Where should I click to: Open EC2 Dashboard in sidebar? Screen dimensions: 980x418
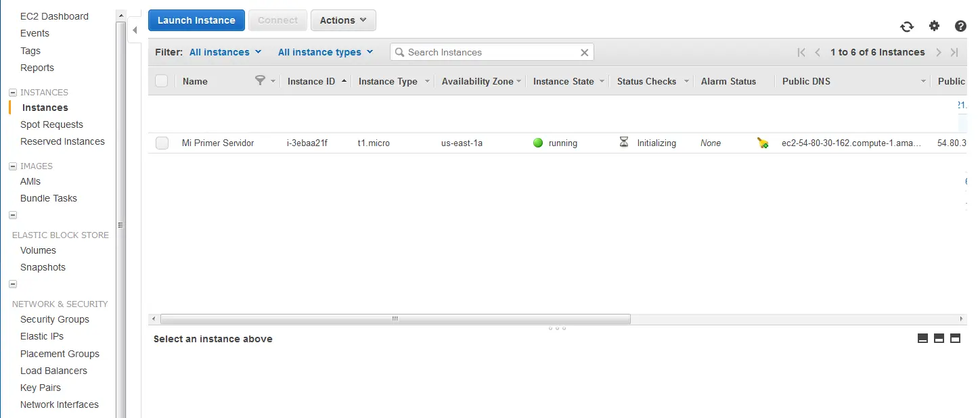point(54,16)
